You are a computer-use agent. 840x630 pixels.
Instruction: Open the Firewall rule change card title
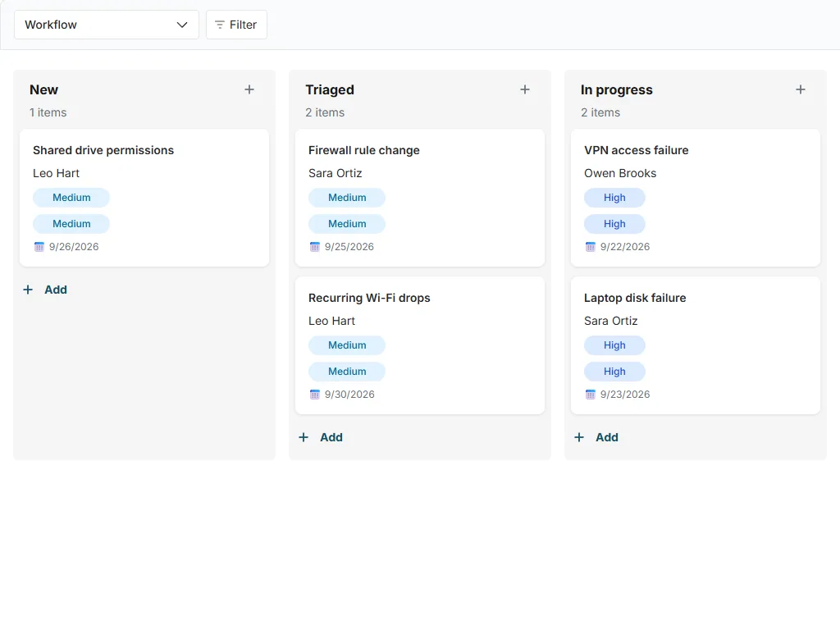coord(363,151)
